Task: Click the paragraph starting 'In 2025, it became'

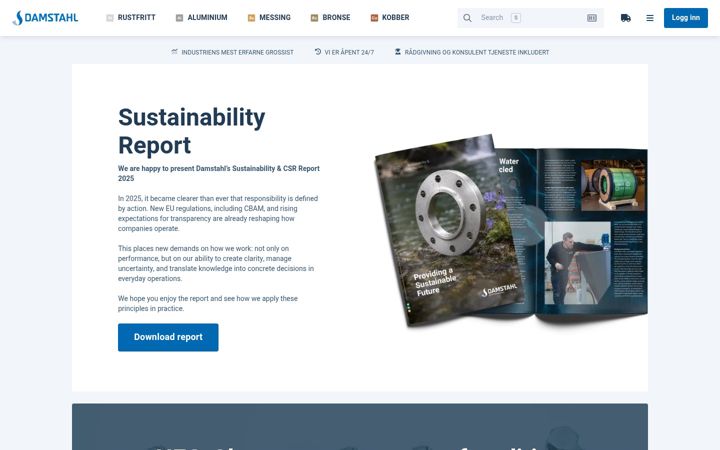Action: 218,214
